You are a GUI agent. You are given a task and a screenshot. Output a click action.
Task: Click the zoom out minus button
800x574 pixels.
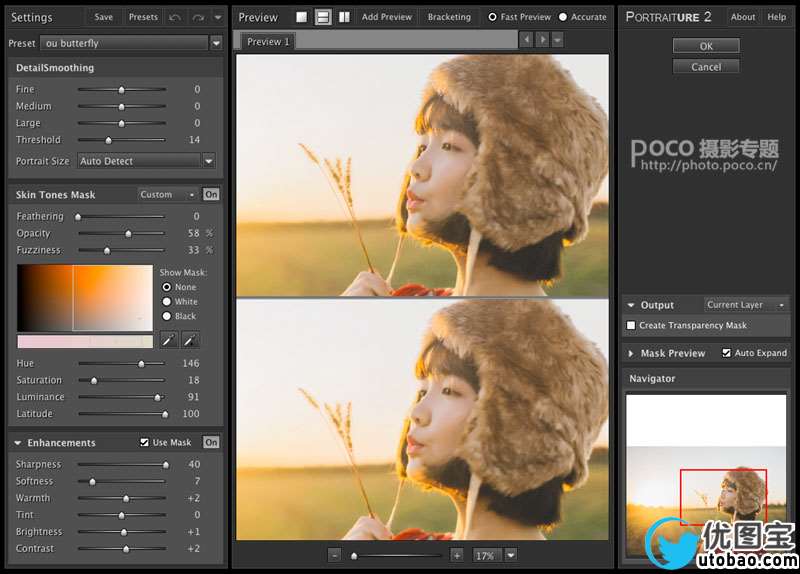point(334,555)
